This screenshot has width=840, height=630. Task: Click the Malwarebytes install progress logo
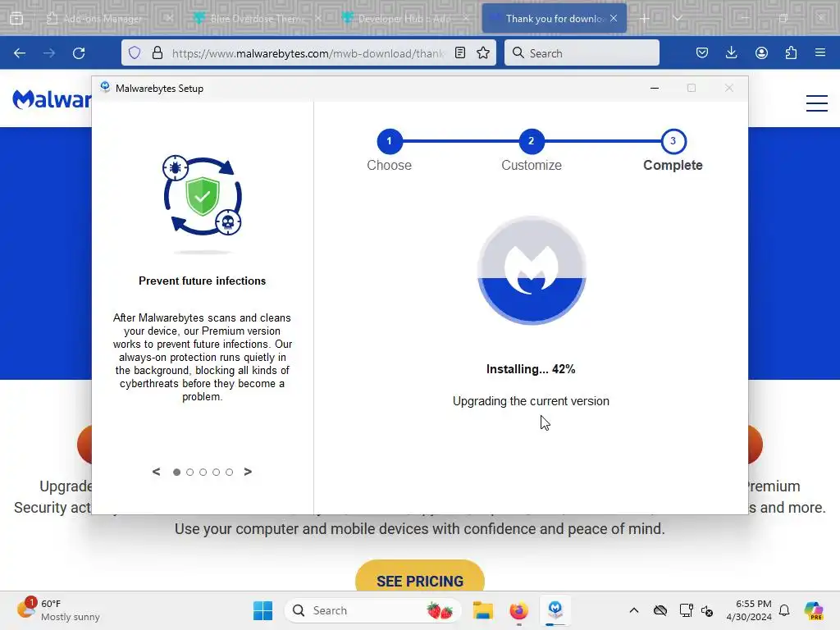click(532, 270)
